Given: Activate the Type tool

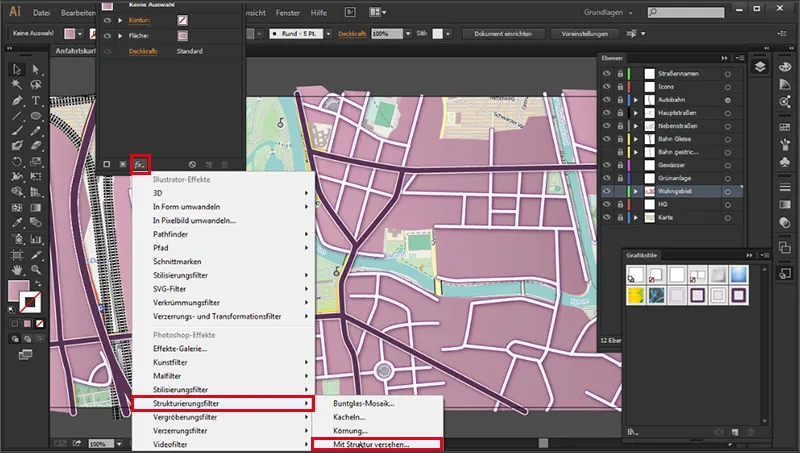Looking at the screenshot, I should pos(36,100).
